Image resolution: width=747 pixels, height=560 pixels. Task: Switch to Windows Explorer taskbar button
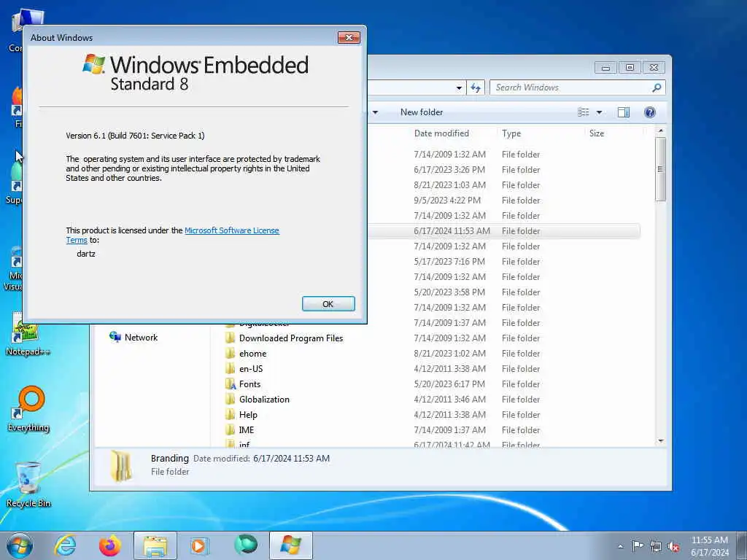coord(155,545)
